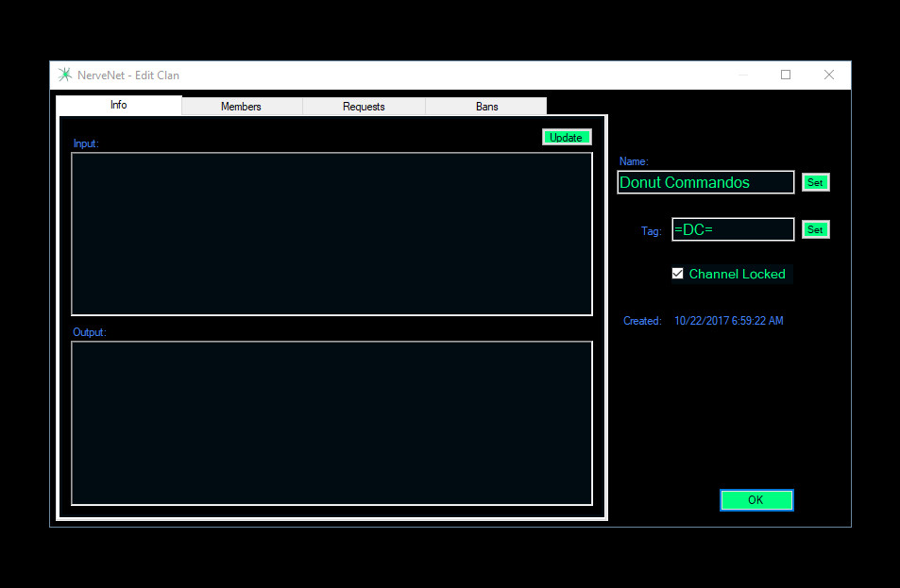Viewport: 900px width, 588px height.
Task: Click the NerveNet app icon in title bar
Action: [64, 76]
